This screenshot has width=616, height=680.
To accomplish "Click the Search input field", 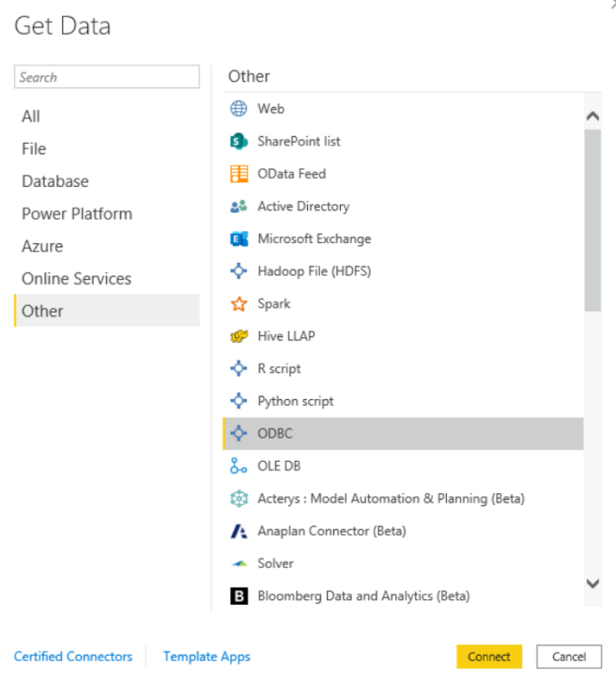I will [x=107, y=77].
